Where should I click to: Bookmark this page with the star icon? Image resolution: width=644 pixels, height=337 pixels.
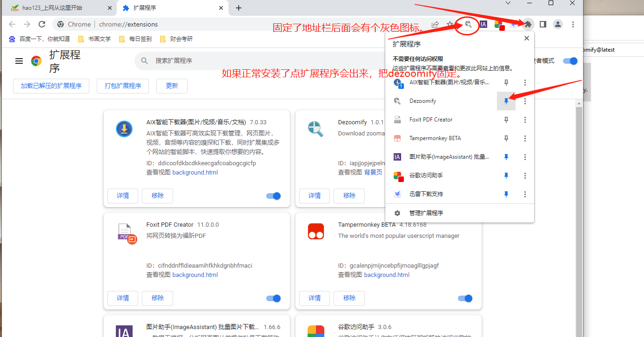(x=450, y=24)
